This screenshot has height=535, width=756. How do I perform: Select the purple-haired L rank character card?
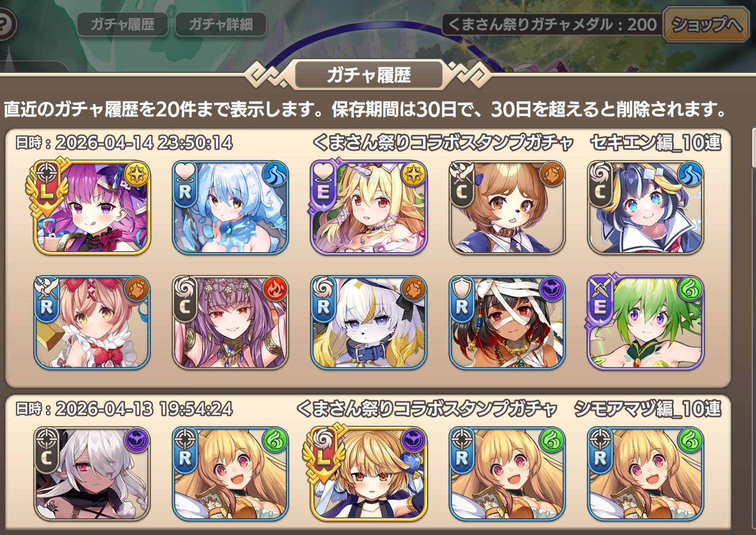[x=92, y=207]
